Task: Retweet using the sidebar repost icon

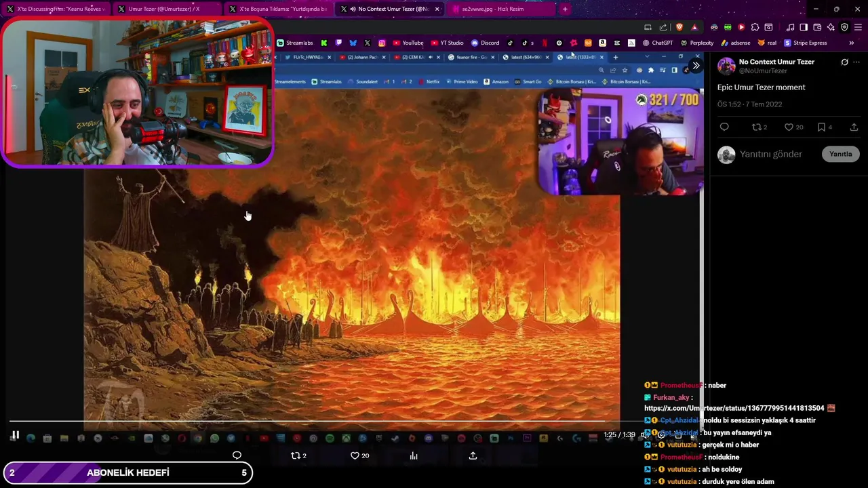Action: (757, 127)
